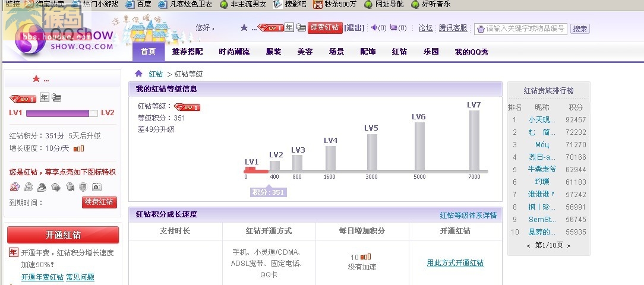Viewport: 644px width, 285px height.
Task: Click the red diamond badge next to 红钻等级
Action: (x=187, y=107)
